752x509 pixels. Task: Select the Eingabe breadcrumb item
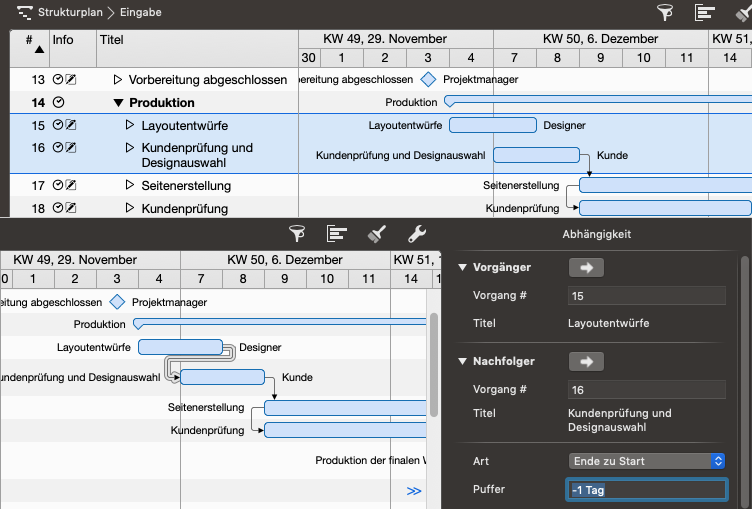pos(140,13)
